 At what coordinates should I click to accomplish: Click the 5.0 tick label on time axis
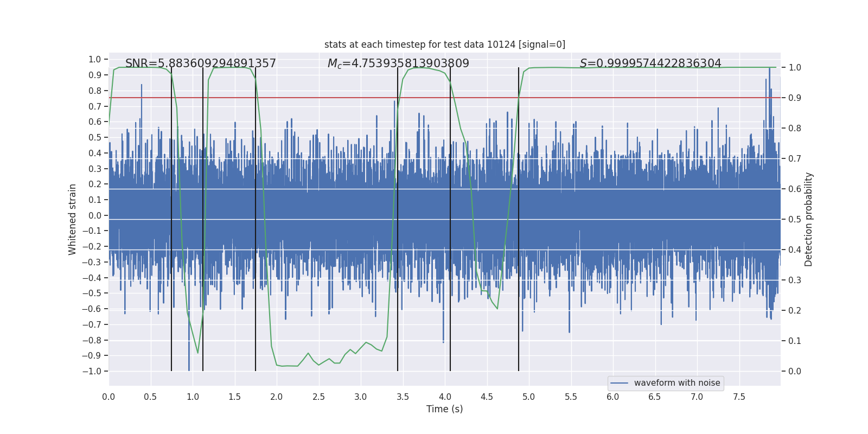point(528,397)
